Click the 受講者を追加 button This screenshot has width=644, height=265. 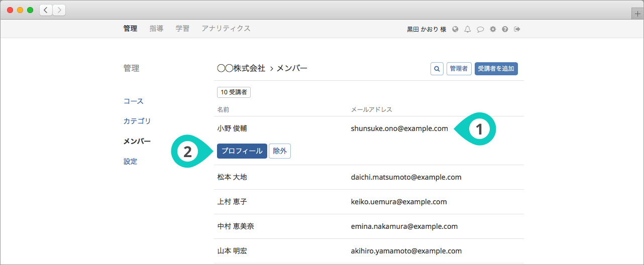[496, 69]
